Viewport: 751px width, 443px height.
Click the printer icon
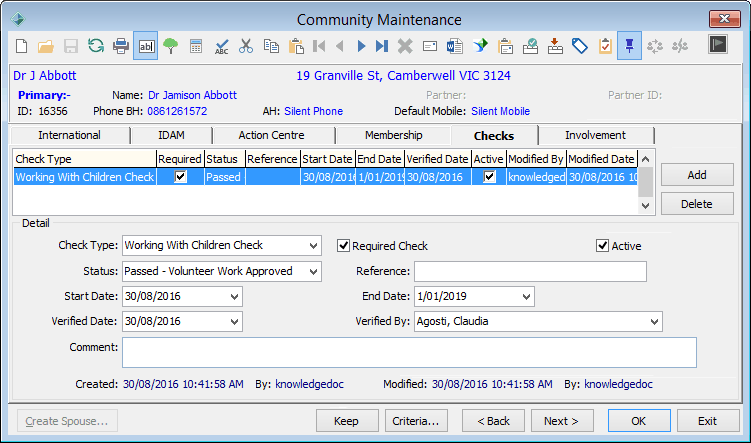[x=121, y=46]
